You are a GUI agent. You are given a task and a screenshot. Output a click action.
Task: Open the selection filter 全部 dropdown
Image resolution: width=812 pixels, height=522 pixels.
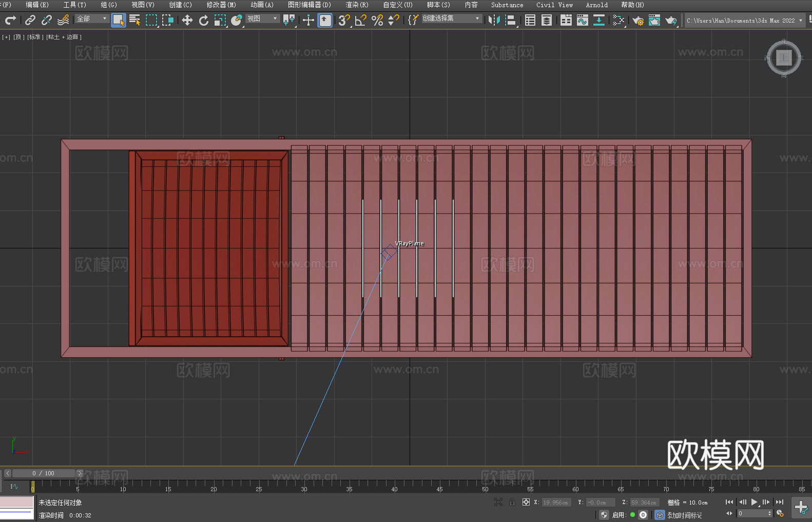pyautogui.click(x=92, y=18)
